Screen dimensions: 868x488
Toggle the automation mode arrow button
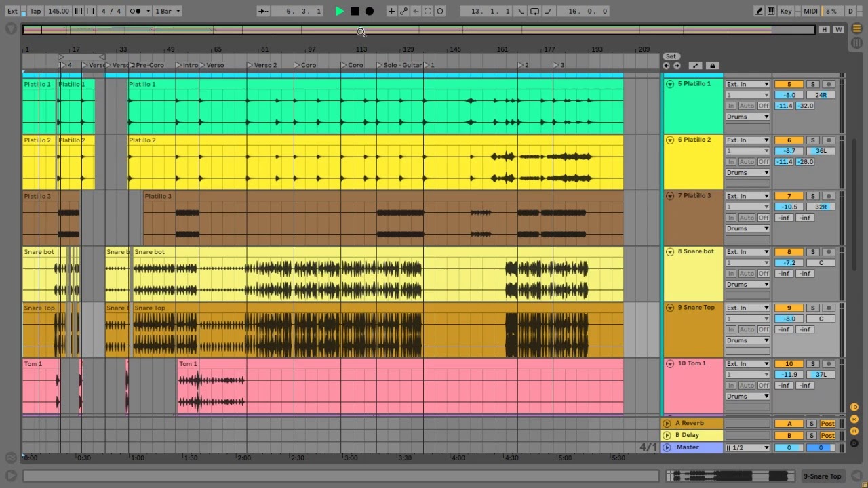coord(695,66)
